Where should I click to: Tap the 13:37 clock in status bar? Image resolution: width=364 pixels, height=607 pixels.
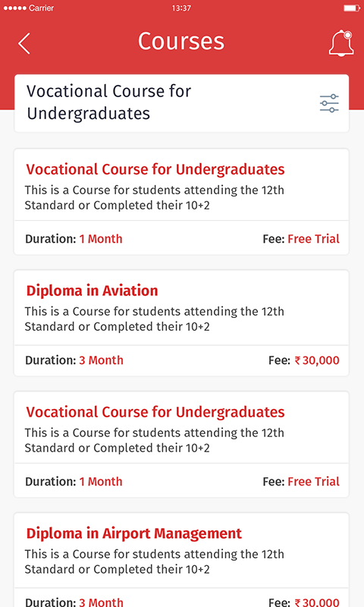[181, 8]
